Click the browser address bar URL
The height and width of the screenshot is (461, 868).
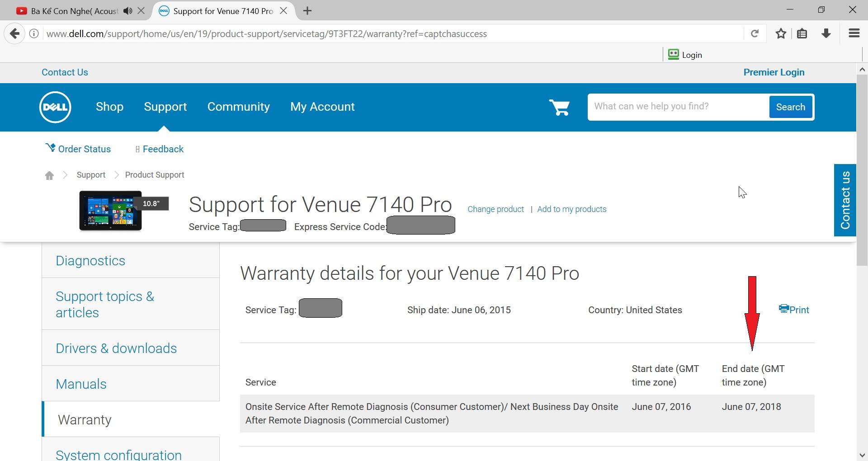click(x=267, y=34)
